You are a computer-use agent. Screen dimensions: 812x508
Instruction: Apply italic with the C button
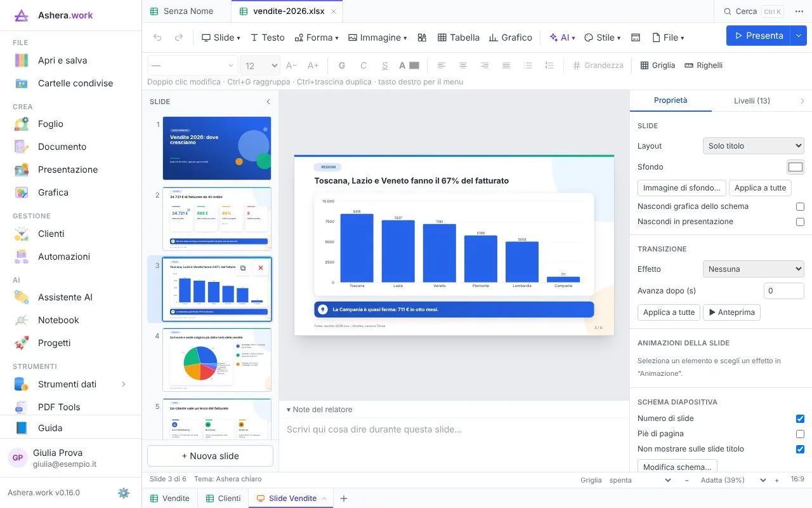(x=363, y=65)
